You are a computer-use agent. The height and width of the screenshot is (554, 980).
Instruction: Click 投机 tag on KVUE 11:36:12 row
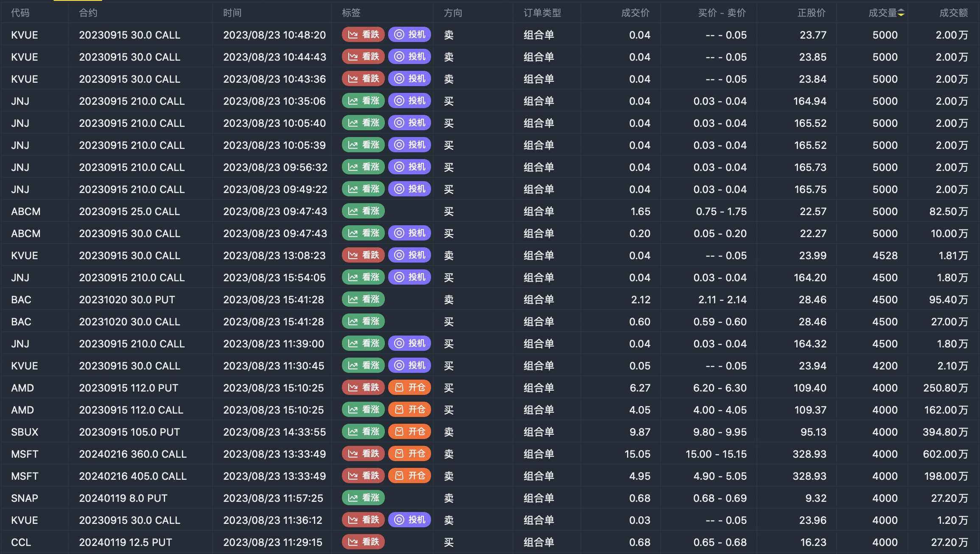point(409,520)
